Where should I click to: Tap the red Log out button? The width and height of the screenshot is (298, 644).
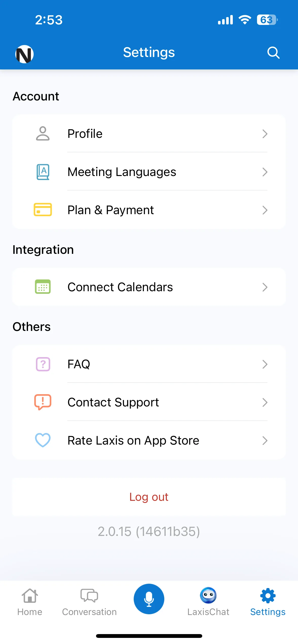coord(149,497)
